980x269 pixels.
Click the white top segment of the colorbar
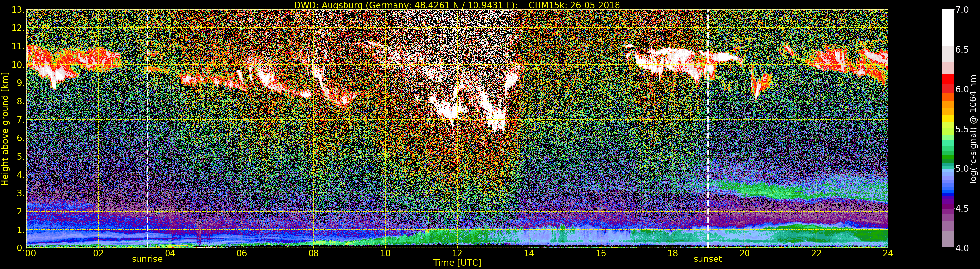[948, 28]
